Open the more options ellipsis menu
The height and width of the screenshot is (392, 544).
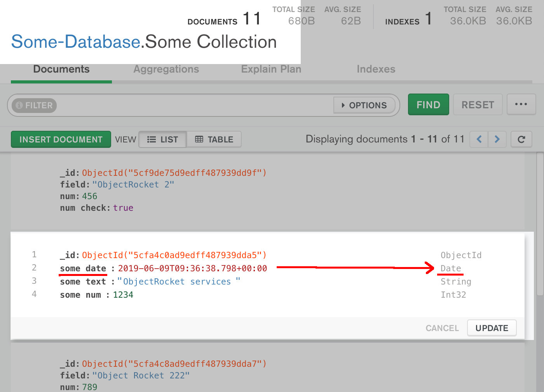pos(521,104)
